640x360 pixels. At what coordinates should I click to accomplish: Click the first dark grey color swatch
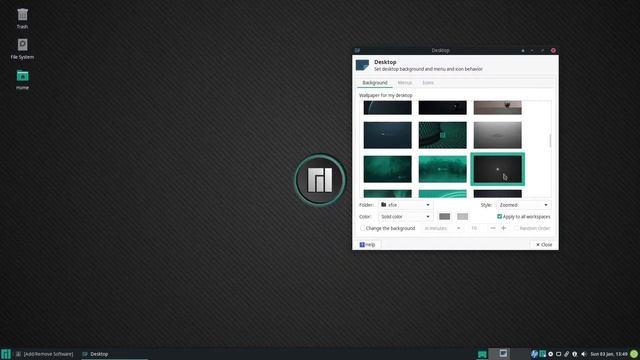(444, 216)
